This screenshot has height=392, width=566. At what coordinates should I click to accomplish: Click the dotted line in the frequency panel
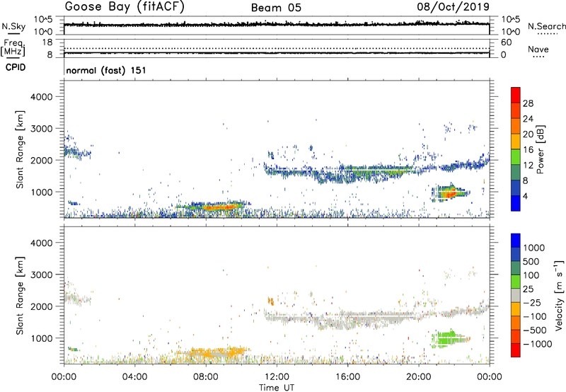tap(277, 48)
